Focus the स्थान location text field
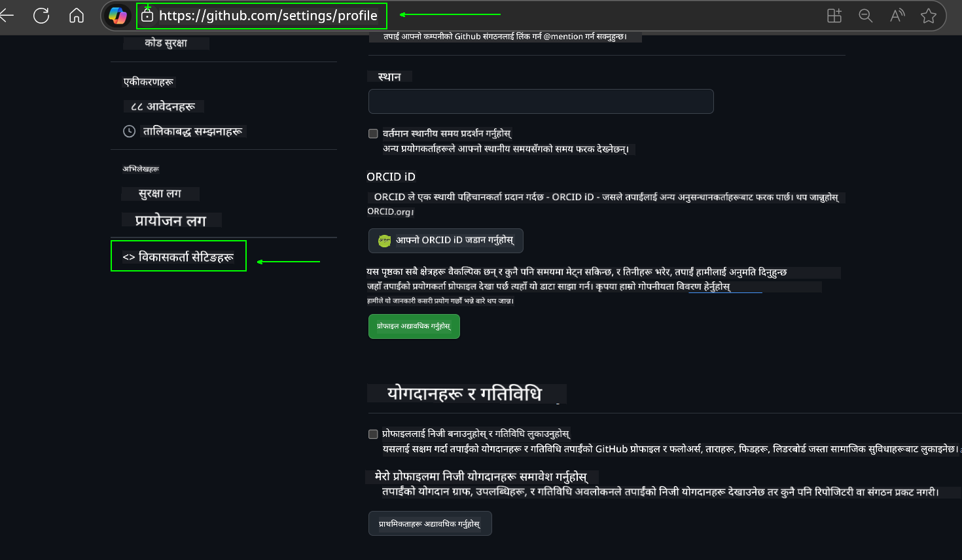Image resolution: width=962 pixels, height=560 pixels. click(541, 101)
